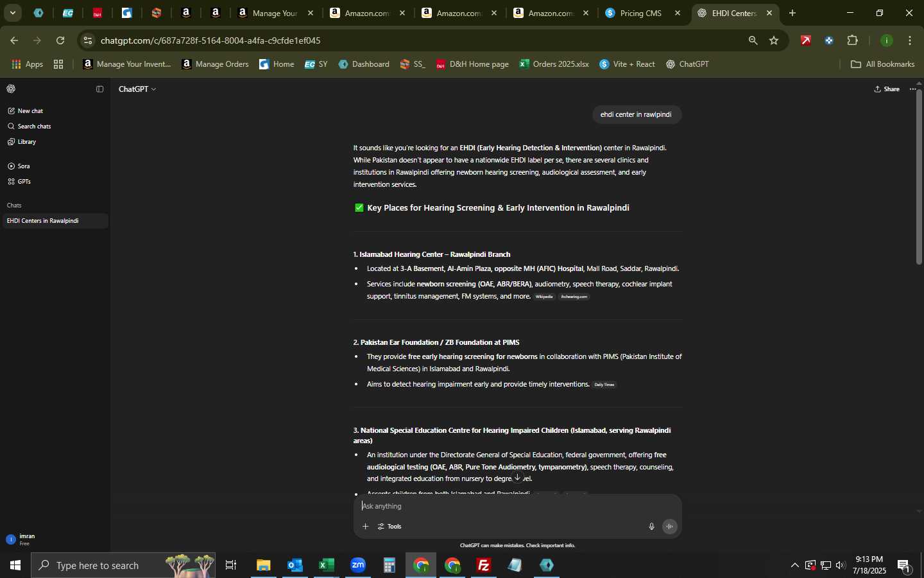This screenshot has width=924, height=578.
Task: Click the tab groups grid icon in bookmarks bar
Action: [x=59, y=64]
